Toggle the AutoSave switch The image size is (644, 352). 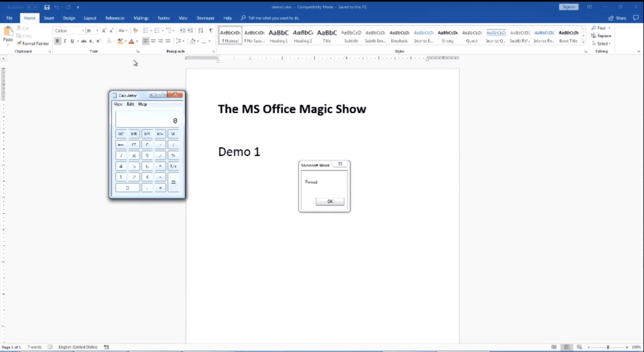coord(33,7)
